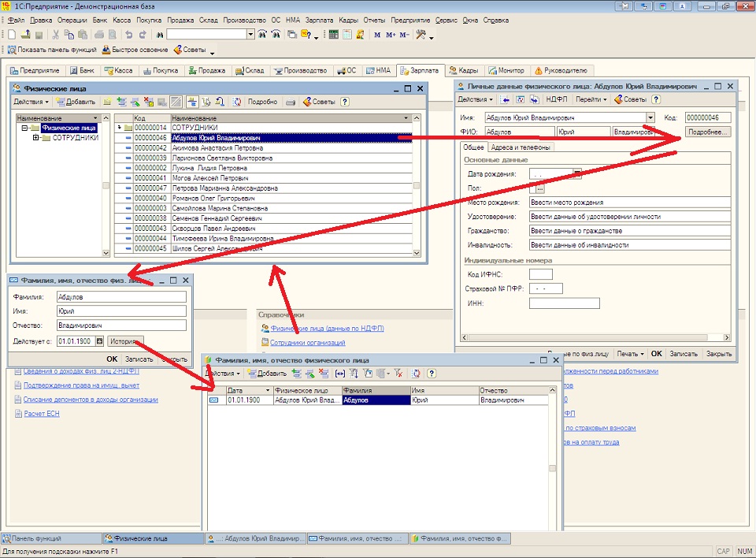Image resolution: width=756 pixels, height=558 pixels.
Task: Open Сотрудники организаций link
Action: [308, 342]
